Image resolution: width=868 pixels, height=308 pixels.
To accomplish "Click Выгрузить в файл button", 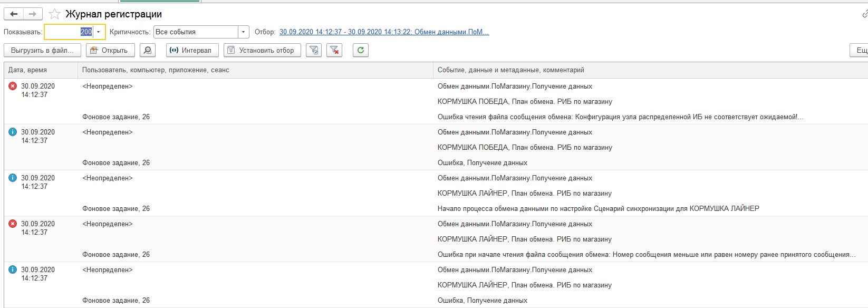I will (43, 50).
